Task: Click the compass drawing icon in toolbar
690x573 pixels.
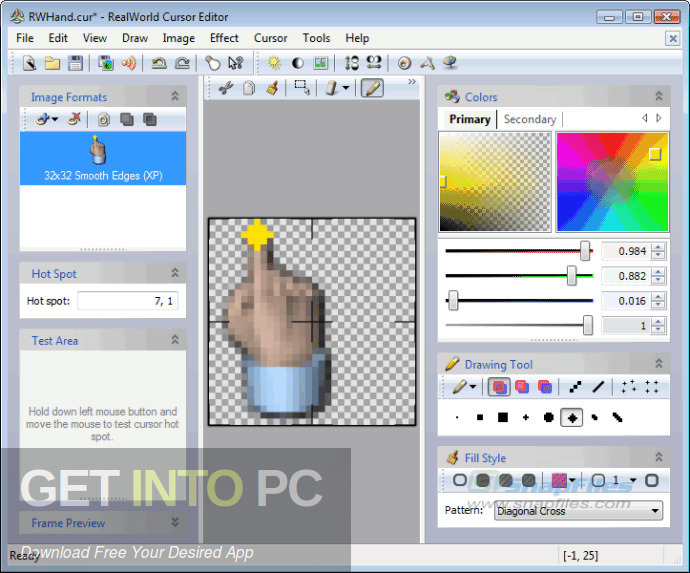Action: (x=427, y=63)
